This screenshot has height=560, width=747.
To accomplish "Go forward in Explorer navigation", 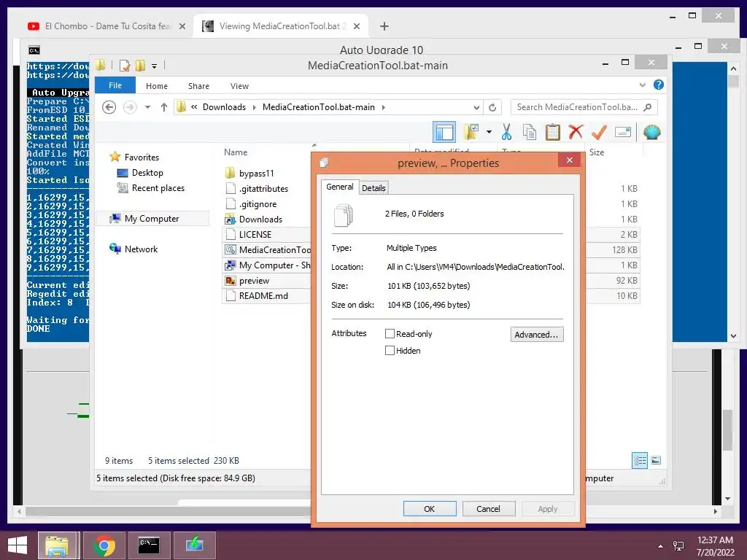I will [130, 107].
